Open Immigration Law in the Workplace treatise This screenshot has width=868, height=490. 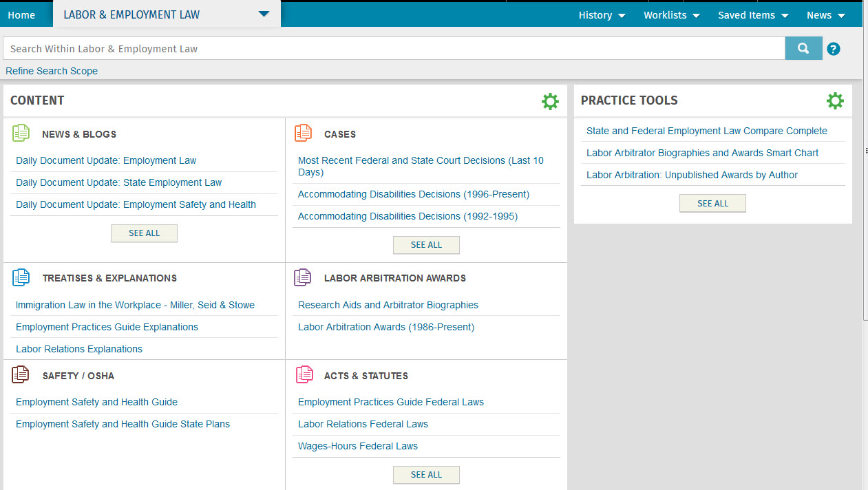tap(135, 305)
